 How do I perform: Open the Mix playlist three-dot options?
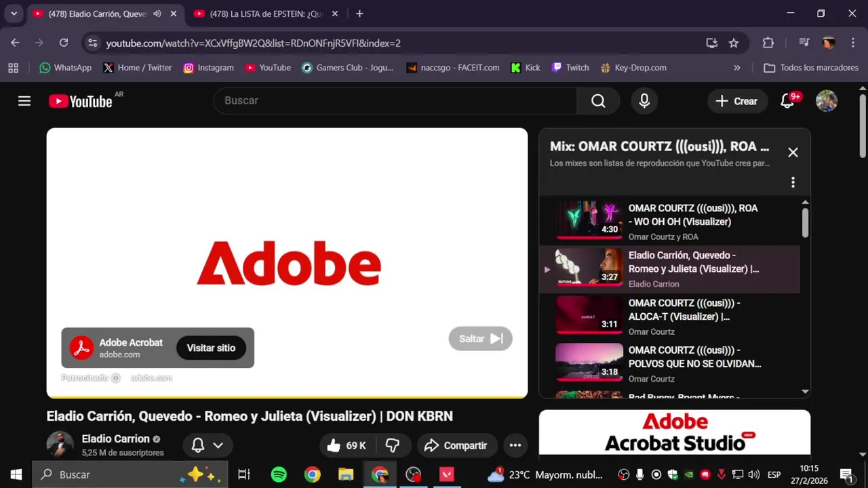(793, 182)
